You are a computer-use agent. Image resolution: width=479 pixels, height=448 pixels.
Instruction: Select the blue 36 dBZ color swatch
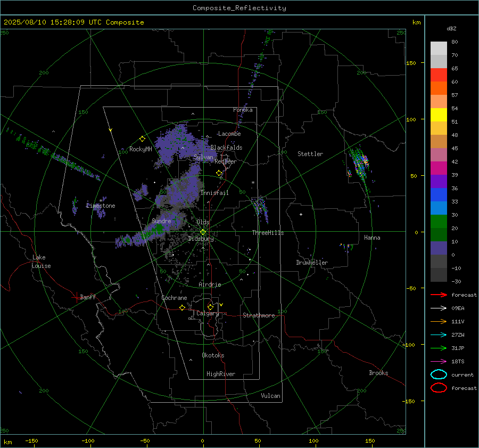point(439,194)
